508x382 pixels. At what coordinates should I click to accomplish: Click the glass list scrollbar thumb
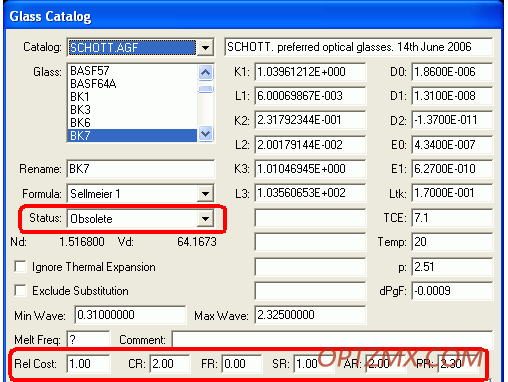point(205,89)
